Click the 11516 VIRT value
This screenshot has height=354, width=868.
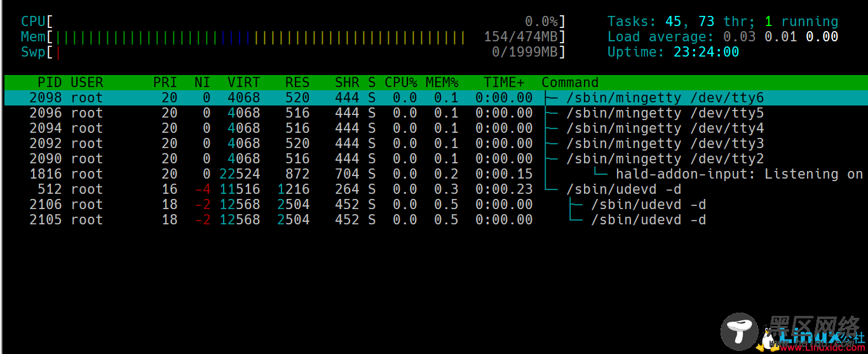[x=240, y=189]
